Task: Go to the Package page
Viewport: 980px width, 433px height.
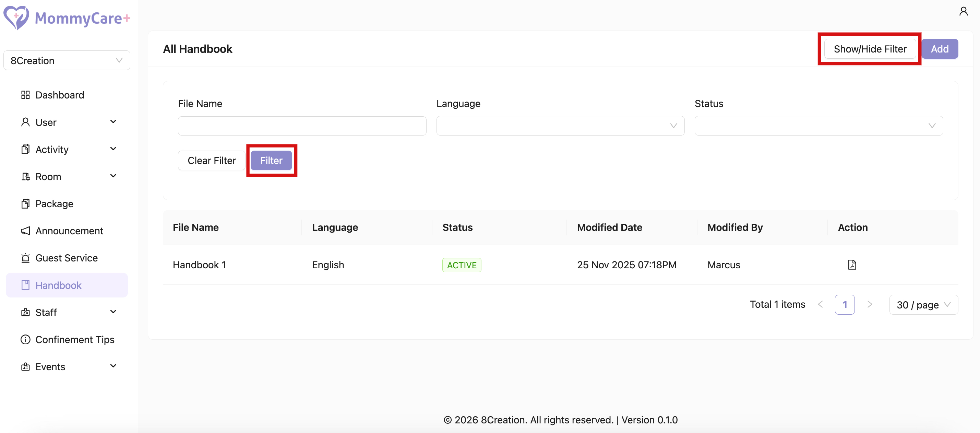Action: 54,204
